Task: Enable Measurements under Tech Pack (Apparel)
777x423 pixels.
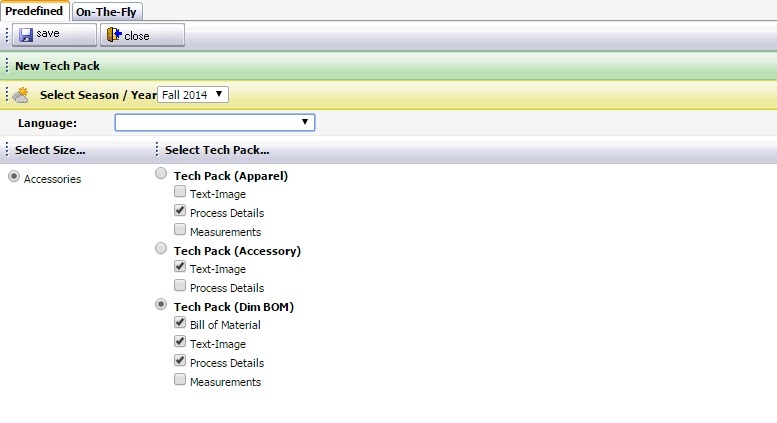Action: coord(180,229)
